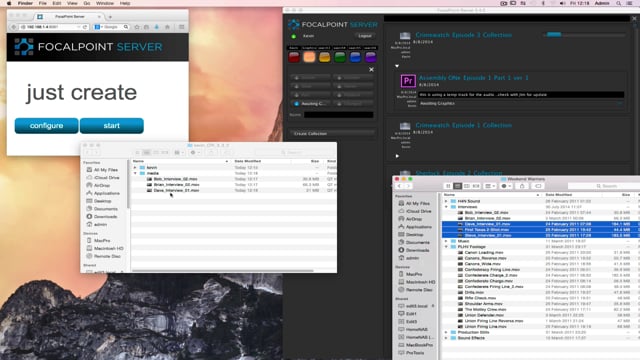The width and height of the screenshot is (640, 360).
Task: Select the green color label button
Action: (340, 57)
